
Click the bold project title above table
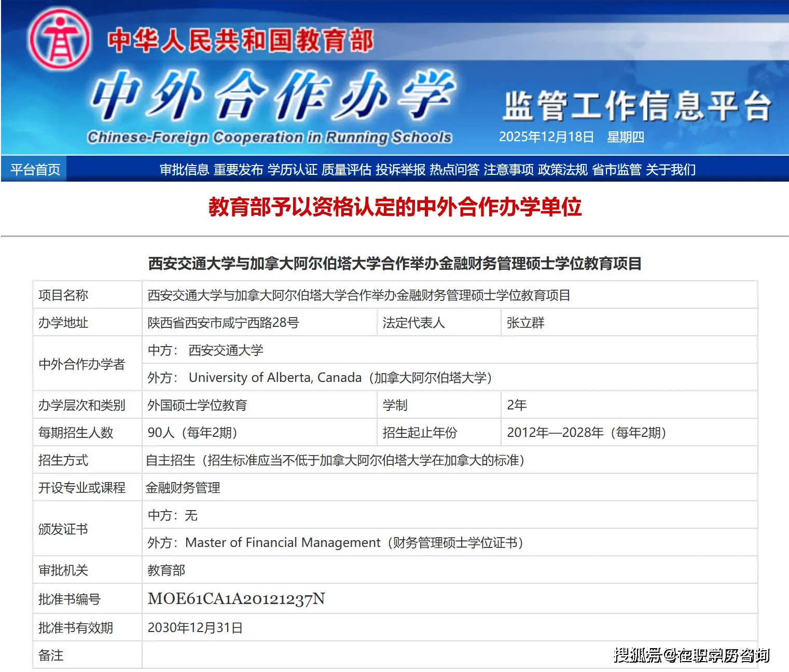pyautogui.click(x=395, y=264)
